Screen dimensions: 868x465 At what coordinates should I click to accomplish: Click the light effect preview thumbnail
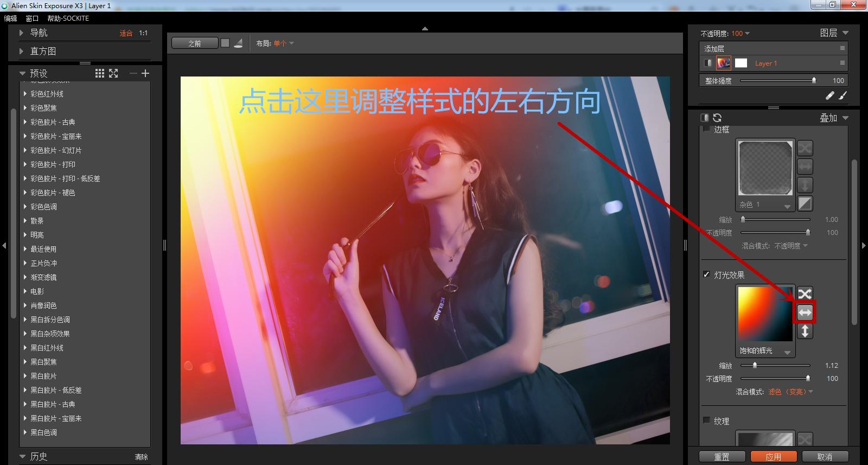[765, 314]
